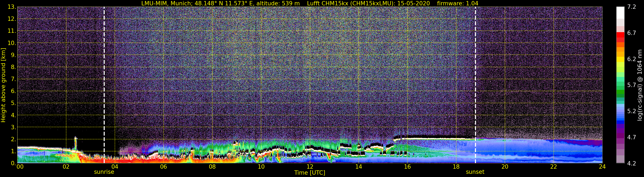644x177 pixels.
Task: Click the 'LMU-MIM, Munich' station title text
Action: [x=167, y=3]
